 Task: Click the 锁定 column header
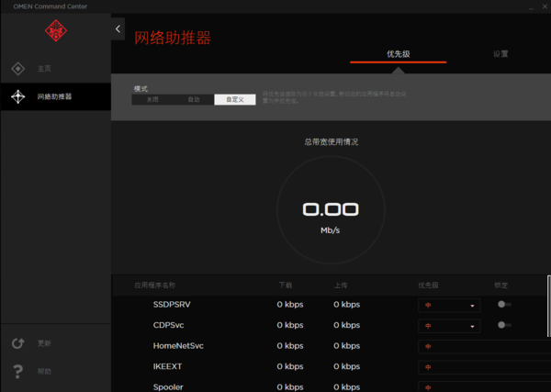[501, 286]
